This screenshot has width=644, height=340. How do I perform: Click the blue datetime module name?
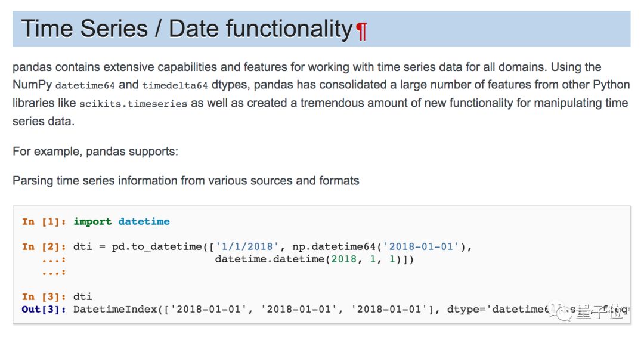tap(144, 222)
